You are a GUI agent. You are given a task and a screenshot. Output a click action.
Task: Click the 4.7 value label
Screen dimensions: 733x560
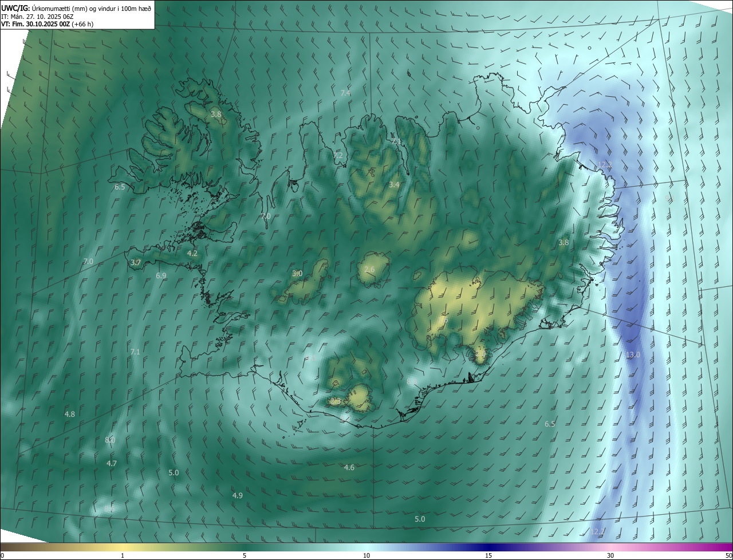112,463
